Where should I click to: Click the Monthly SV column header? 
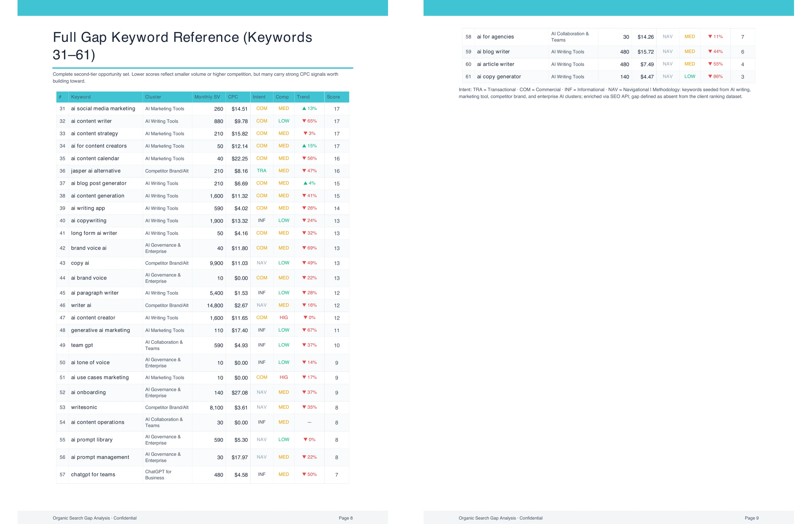pos(207,97)
